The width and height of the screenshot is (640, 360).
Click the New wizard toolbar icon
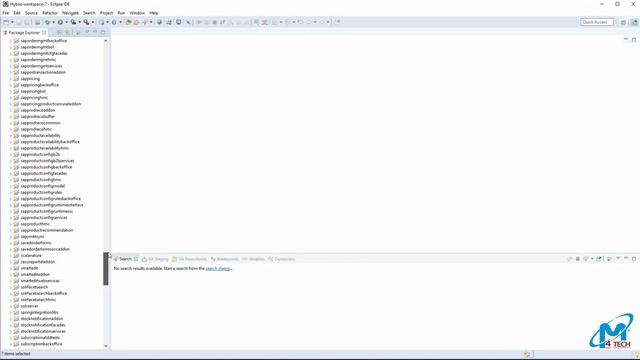(6, 22)
